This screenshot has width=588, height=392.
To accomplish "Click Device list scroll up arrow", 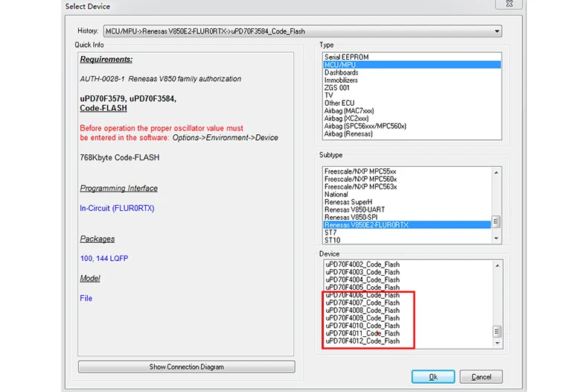I will tap(497, 266).
